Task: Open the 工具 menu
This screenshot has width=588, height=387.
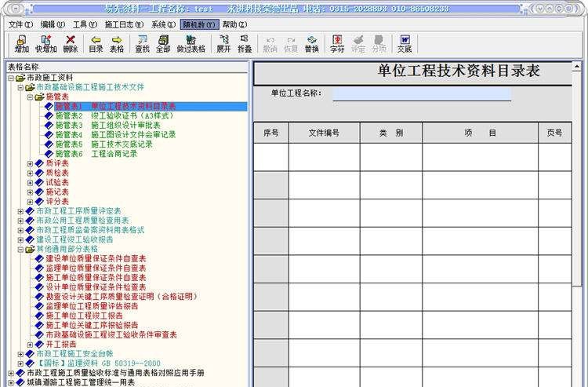Action: (85, 24)
